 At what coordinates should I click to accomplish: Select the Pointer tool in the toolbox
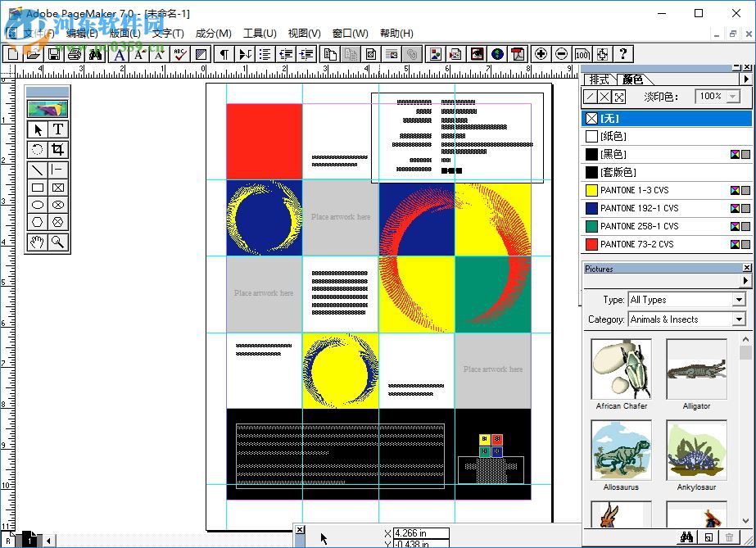pyautogui.click(x=36, y=129)
